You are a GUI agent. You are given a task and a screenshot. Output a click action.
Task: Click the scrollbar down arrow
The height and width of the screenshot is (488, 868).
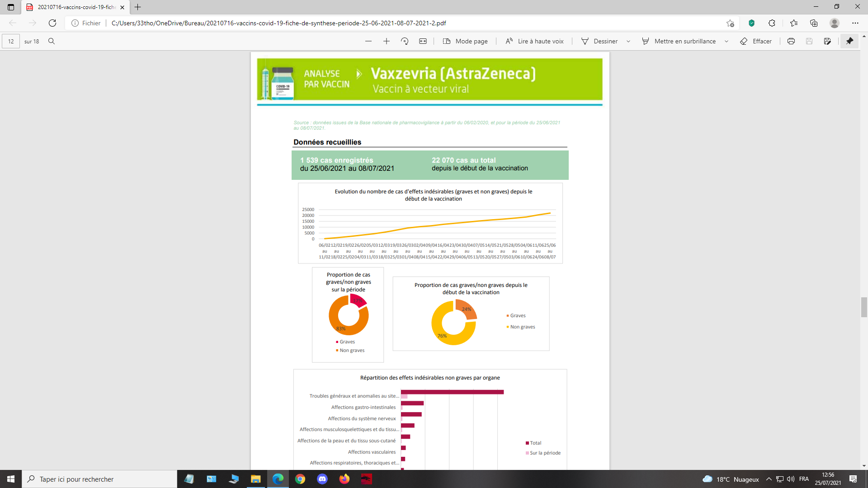click(864, 466)
